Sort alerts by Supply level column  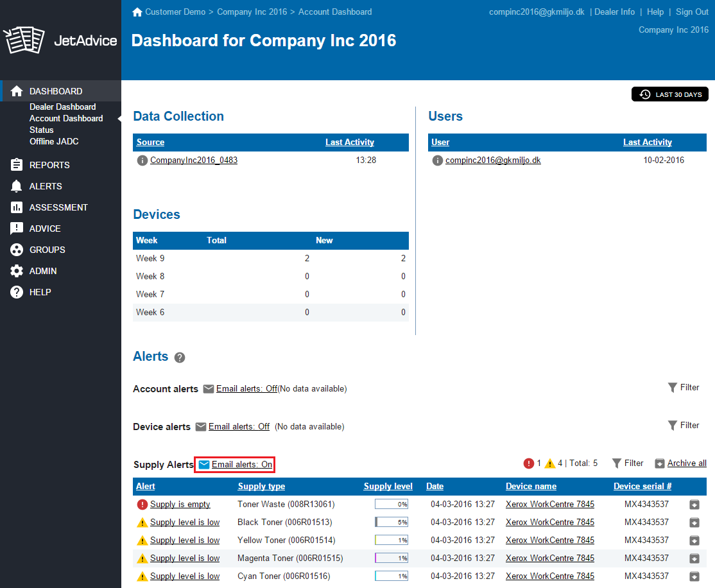(x=388, y=487)
